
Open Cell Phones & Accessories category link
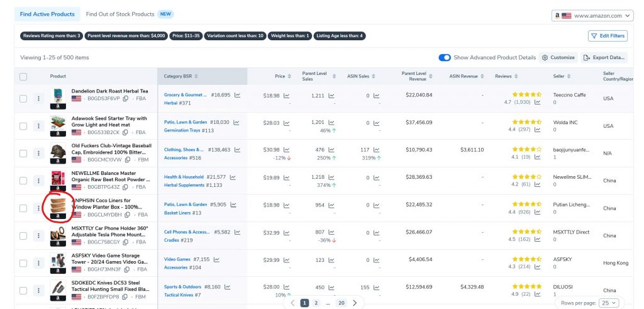pyautogui.click(x=187, y=232)
